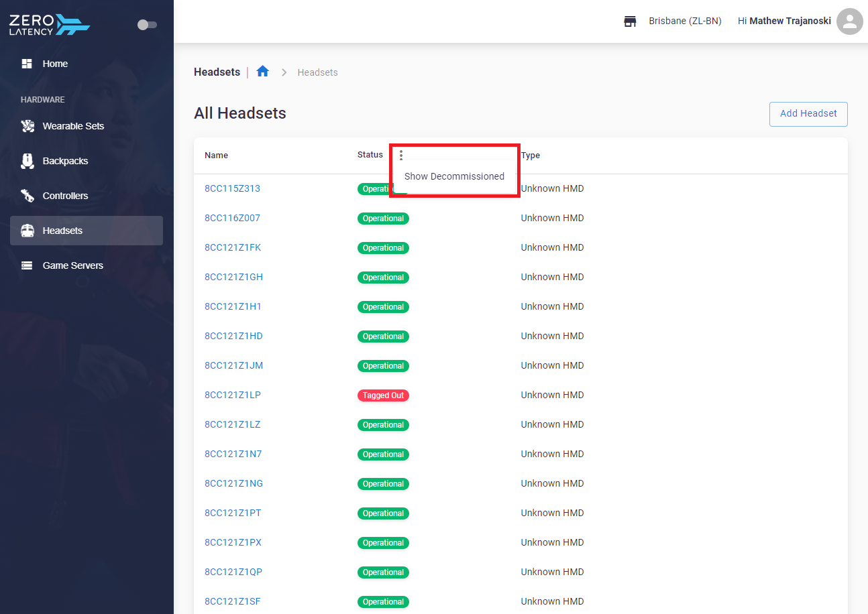Viewport: 868px width, 614px height.
Task: Open headset 8CC115Z313
Action: coord(232,188)
